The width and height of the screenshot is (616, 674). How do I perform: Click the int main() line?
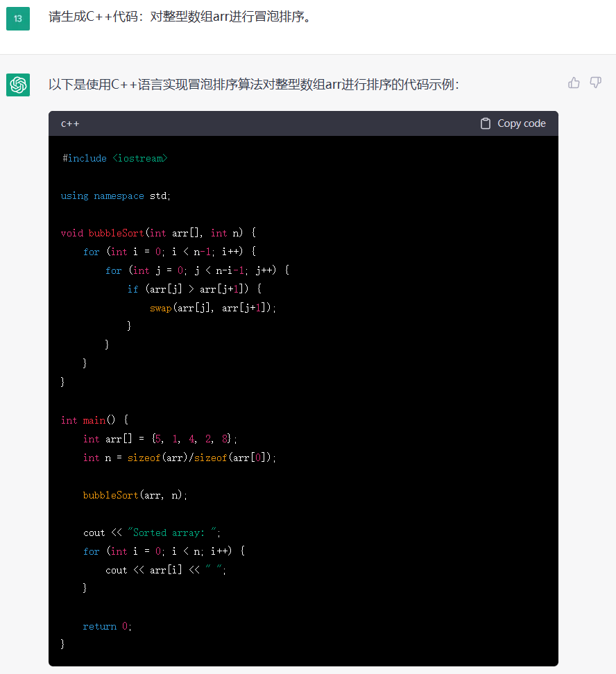coord(94,420)
